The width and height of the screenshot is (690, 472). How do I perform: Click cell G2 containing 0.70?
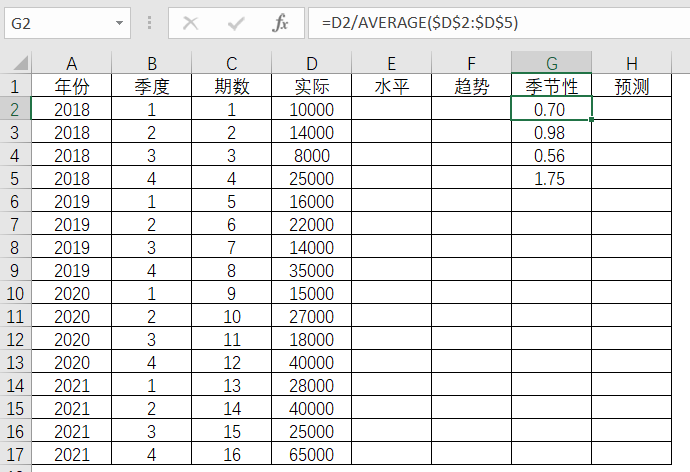[551, 109]
